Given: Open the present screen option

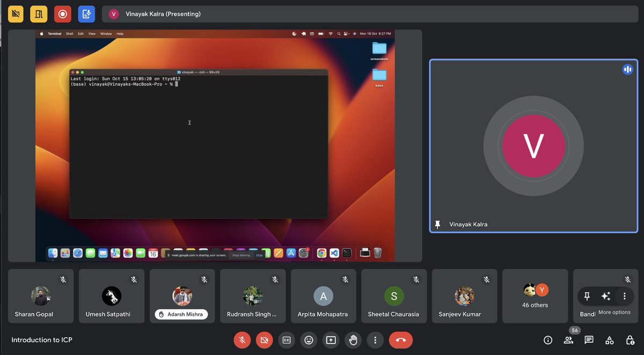Looking at the screenshot, I should point(331,340).
